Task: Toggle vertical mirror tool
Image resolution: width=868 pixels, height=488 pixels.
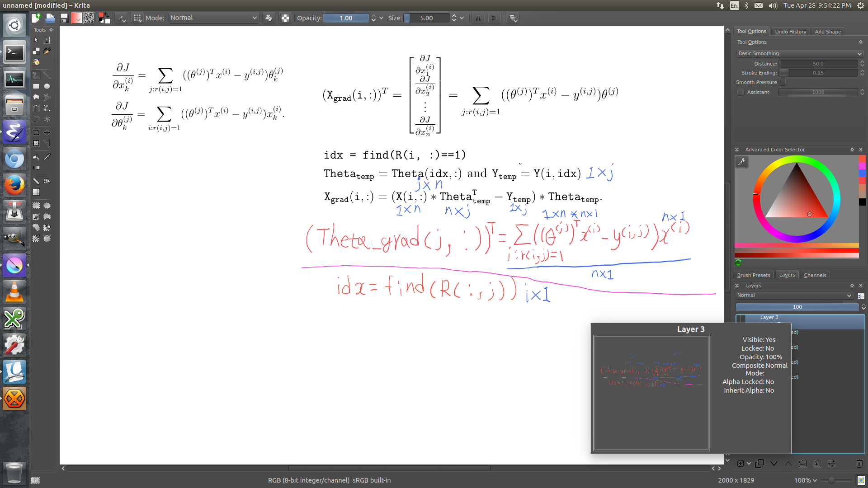Action: [x=494, y=18]
